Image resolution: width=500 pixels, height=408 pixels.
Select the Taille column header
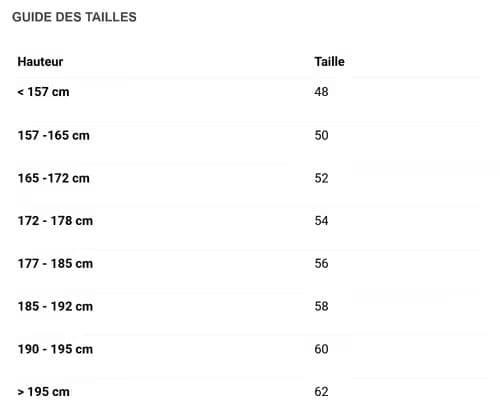(x=329, y=62)
